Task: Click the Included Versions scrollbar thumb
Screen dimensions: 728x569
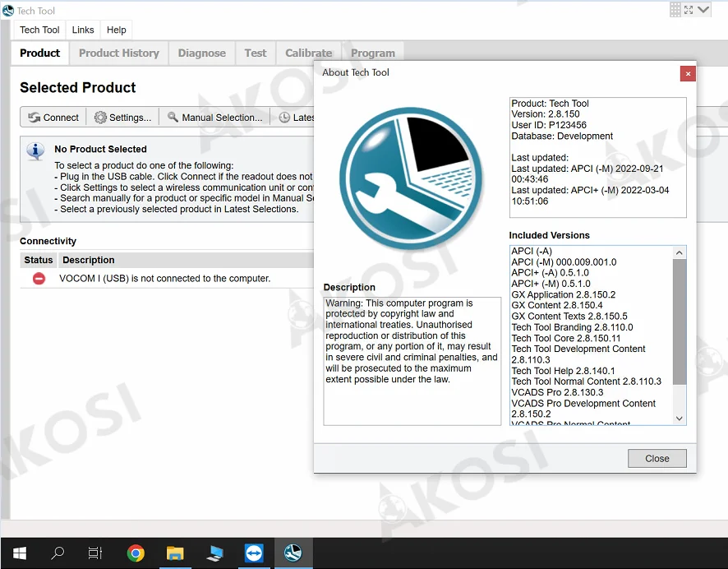Action: [680, 322]
